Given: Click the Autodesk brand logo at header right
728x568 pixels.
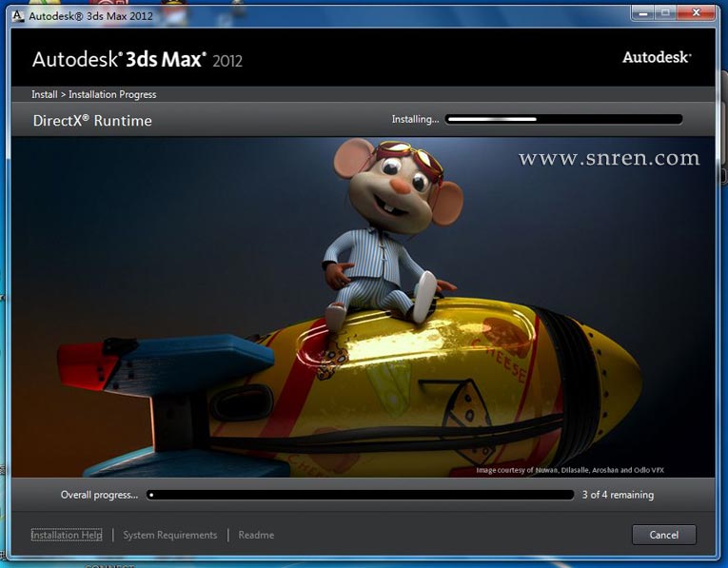Looking at the screenshot, I should point(657,57).
